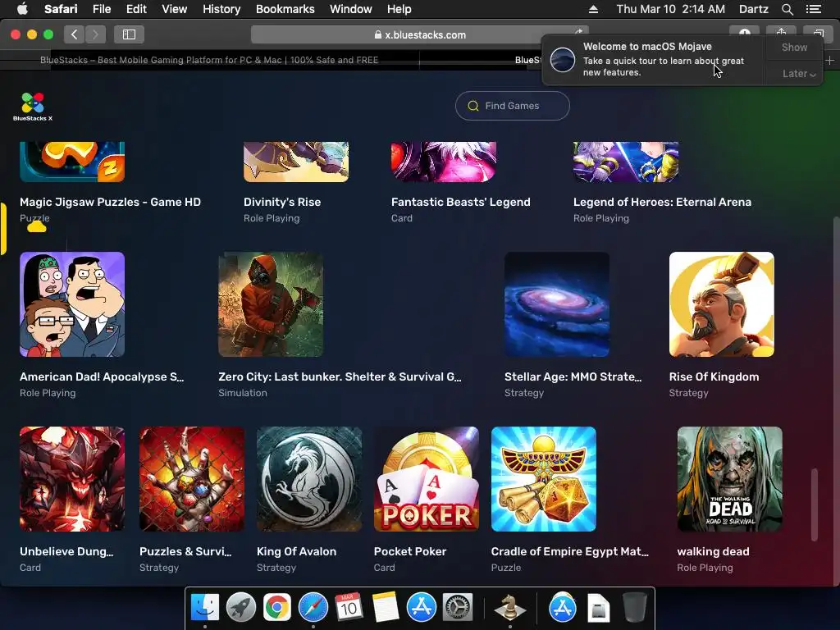Click Safari's forward arrow button

[95, 34]
